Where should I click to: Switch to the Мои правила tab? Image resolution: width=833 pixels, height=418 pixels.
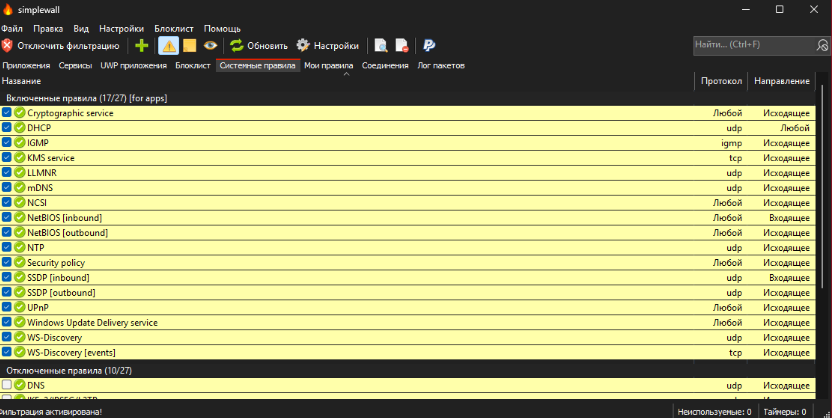coord(328,65)
